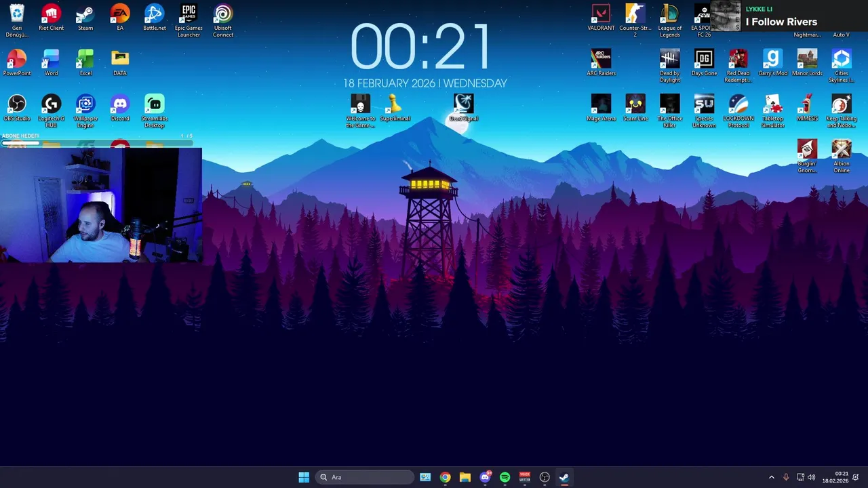Open the PowerPoint desktop shortcut

pos(17,62)
